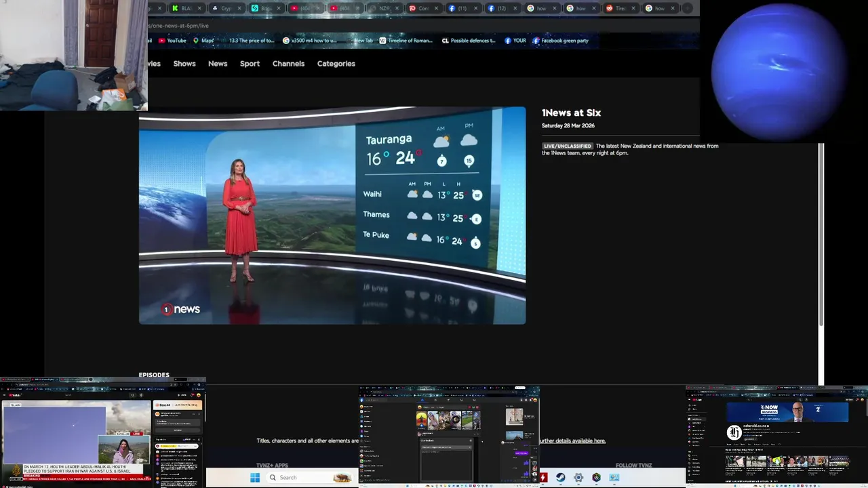Close the BLA browser tab

[x=199, y=8]
